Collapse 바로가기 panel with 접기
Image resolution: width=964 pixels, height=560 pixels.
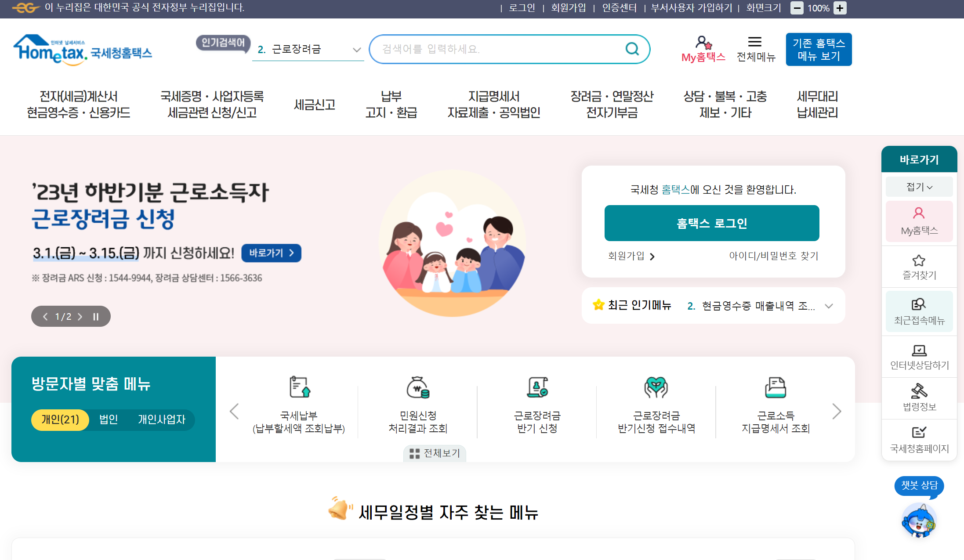(919, 187)
